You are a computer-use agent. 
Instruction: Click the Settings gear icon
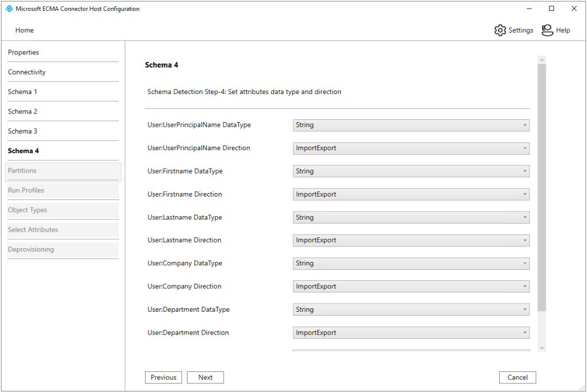[x=500, y=30]
